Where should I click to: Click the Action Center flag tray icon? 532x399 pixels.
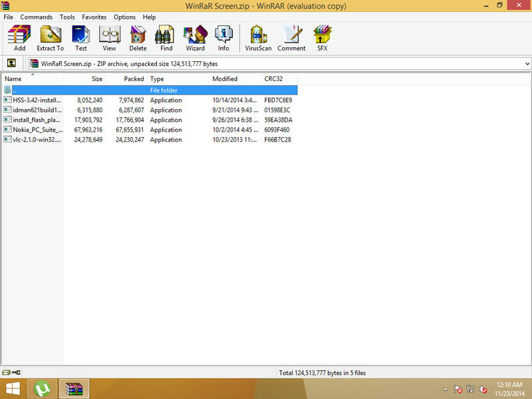coord(458,389)
